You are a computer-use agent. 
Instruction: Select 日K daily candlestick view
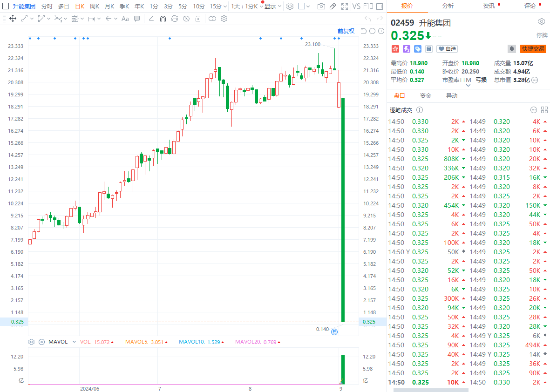[x=80, y=7]
